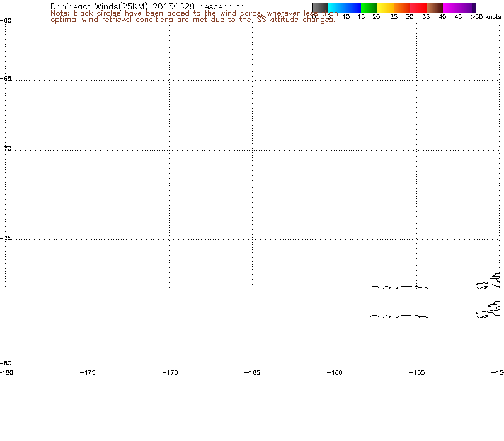Click the '10' colorbar tick label
The width and height of the screenshot is (504, 441).
click(346, 17)
